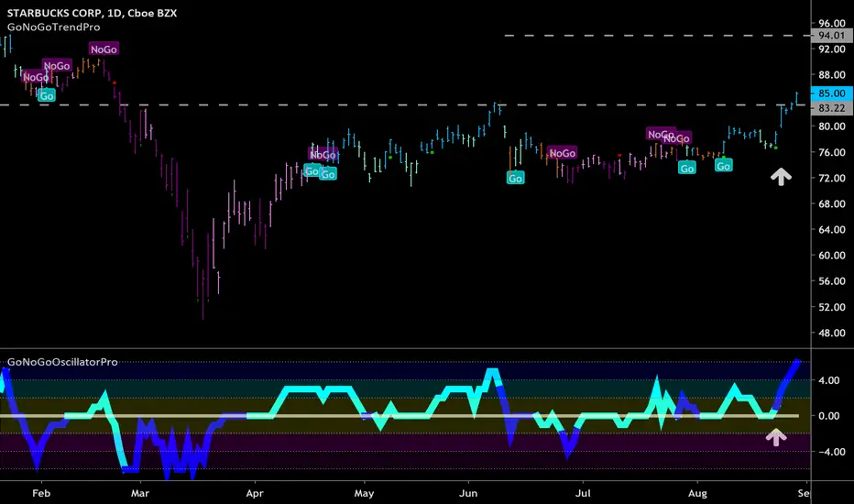Viewport: 854px width, 504px height.
Task: Click the Go signal marker in early August
Action: pos(723,166)
